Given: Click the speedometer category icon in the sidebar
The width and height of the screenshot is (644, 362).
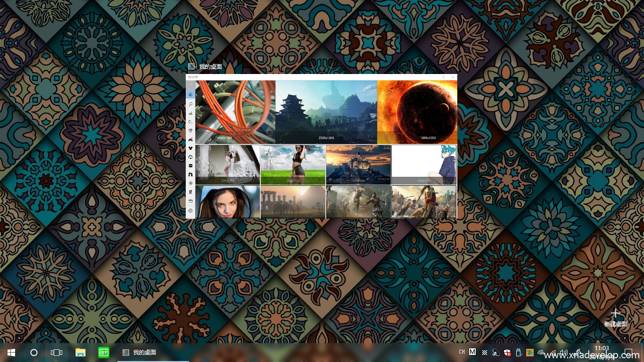Looking at the screenshot, I should (x=190, y=157).
